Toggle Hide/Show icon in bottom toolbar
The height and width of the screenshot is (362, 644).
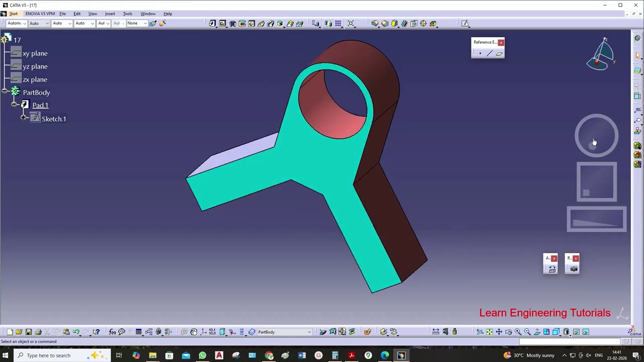576,332
